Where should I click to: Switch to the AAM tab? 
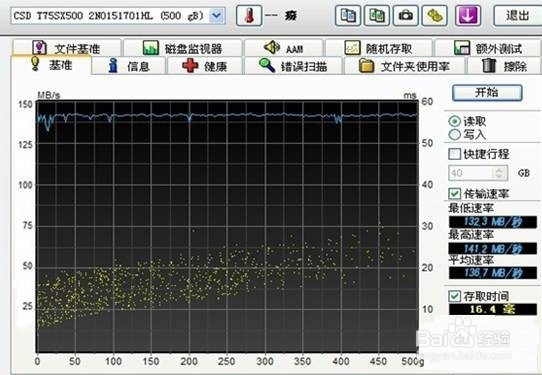[283, 48]
